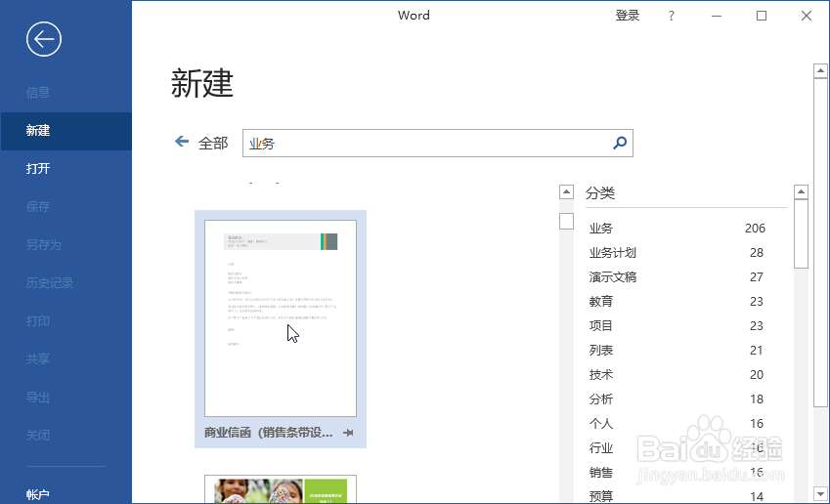This screenshot has width=830, height=504.
Task: Click the main page scroll down arrow
Action: click(820, 494)
